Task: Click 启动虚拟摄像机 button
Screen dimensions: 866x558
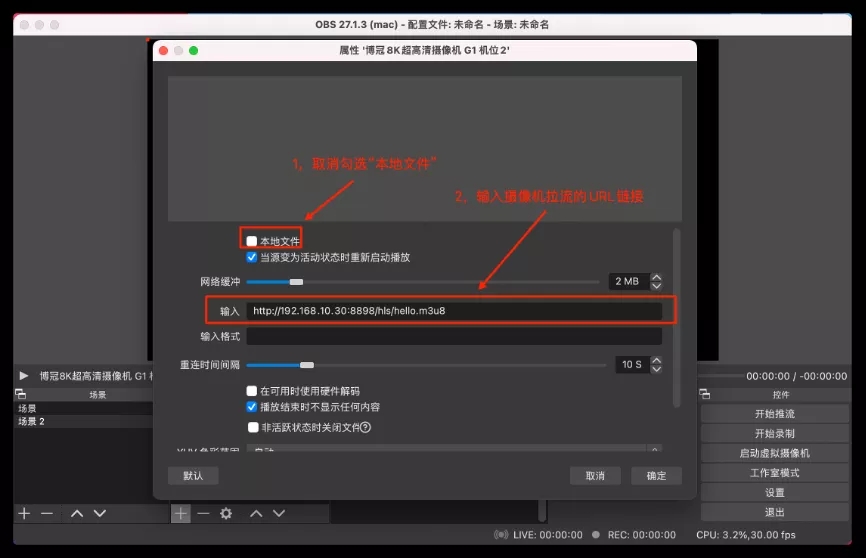Action: [775, 453]
